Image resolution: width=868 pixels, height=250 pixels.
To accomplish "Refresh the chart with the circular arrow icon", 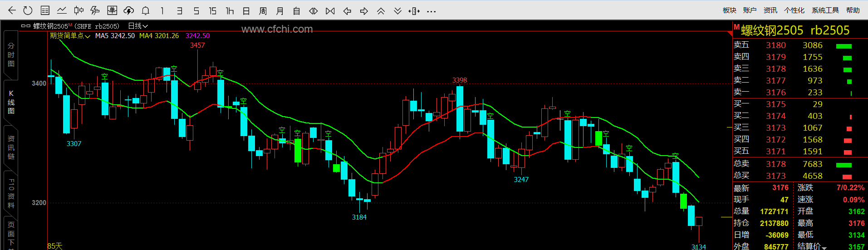I will tap(28, 10).
